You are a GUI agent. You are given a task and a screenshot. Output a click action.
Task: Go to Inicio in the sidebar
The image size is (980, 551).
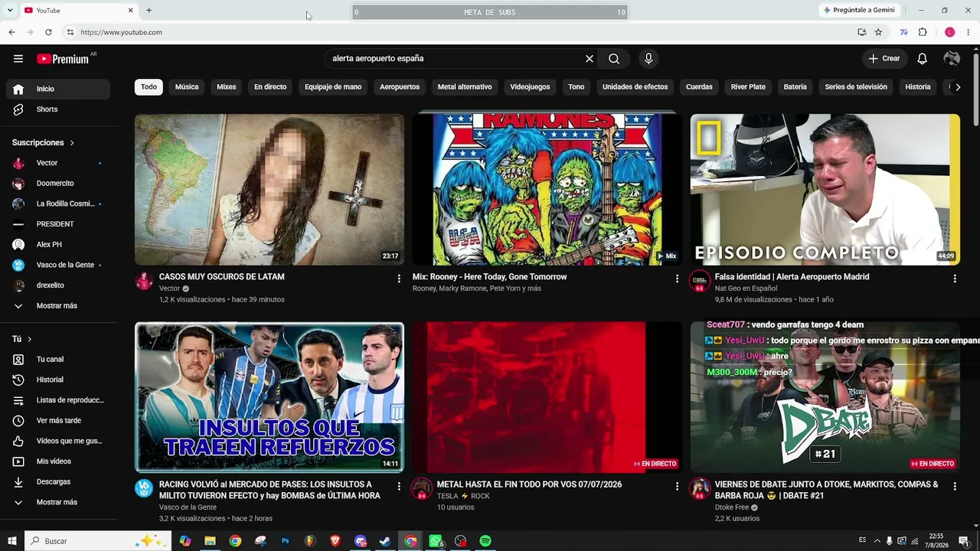tap(58, 89)
